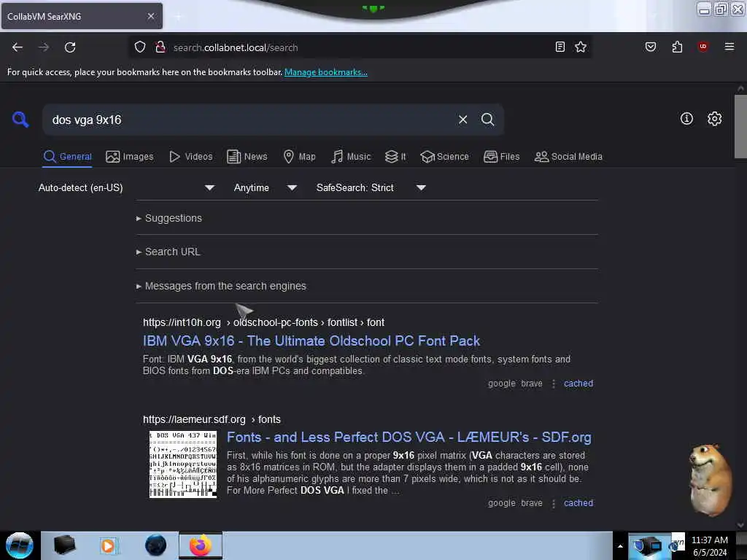Switch to the News category
The width and height of the screenshot is (747, 560).
pos(247,157)
